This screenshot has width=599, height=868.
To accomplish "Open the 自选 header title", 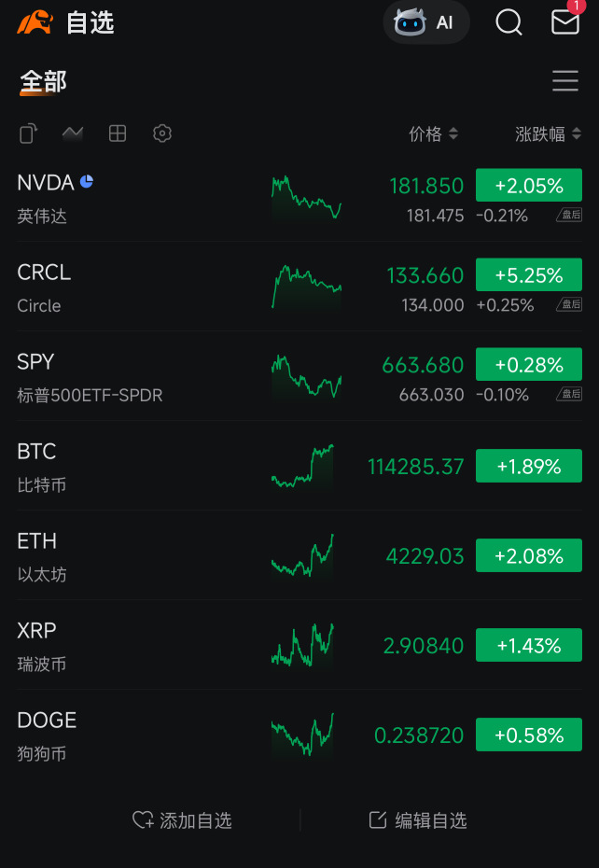I will (x=90, y=22).
